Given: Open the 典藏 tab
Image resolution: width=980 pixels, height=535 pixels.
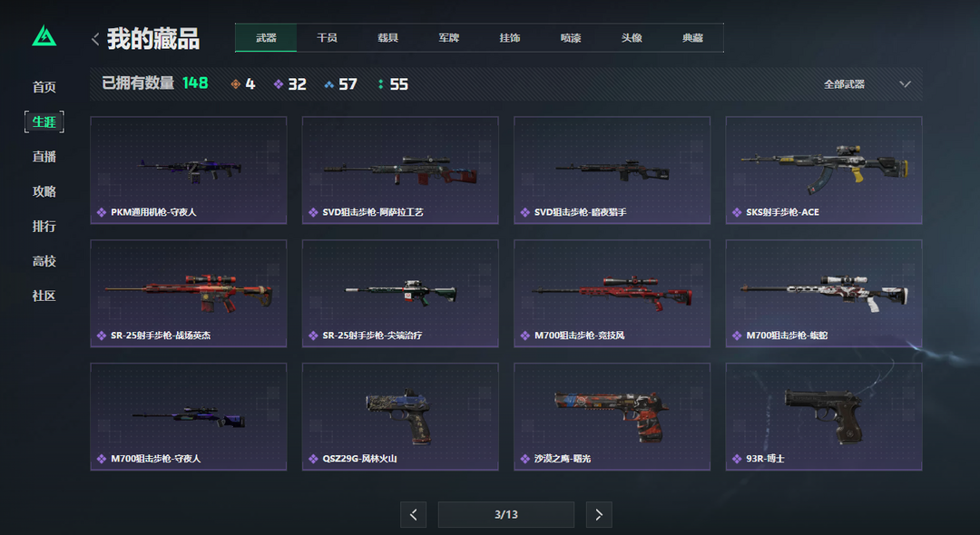Looking at the screenshot, I should tap(692, 37).
